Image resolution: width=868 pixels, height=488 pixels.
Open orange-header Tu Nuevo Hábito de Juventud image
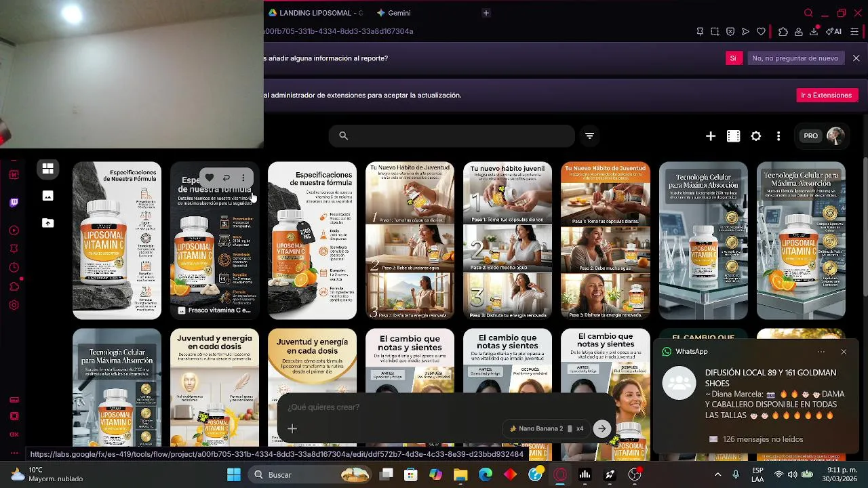pyautogui.click(x=606, y=241)
